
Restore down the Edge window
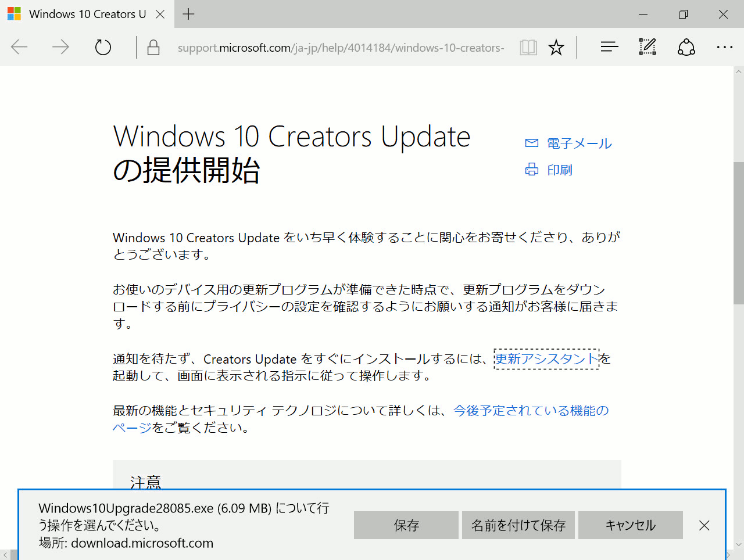[683, 14]
